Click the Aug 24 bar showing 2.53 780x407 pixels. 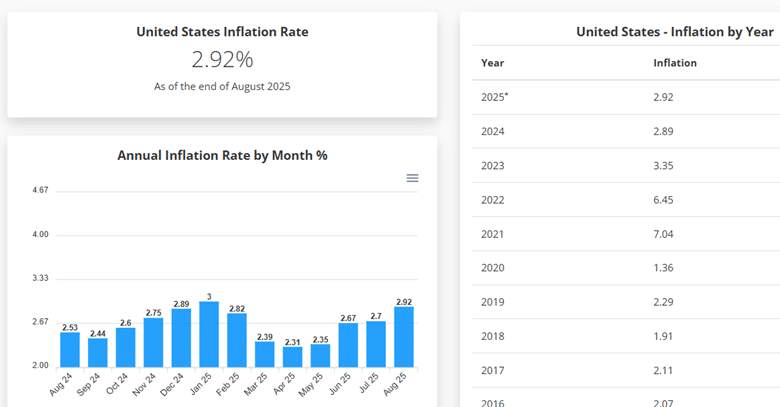70,349
